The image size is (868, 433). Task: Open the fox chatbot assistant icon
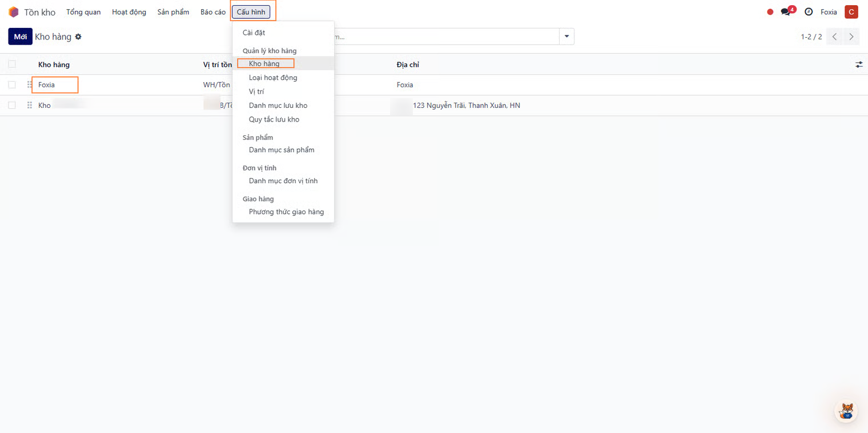846,411
